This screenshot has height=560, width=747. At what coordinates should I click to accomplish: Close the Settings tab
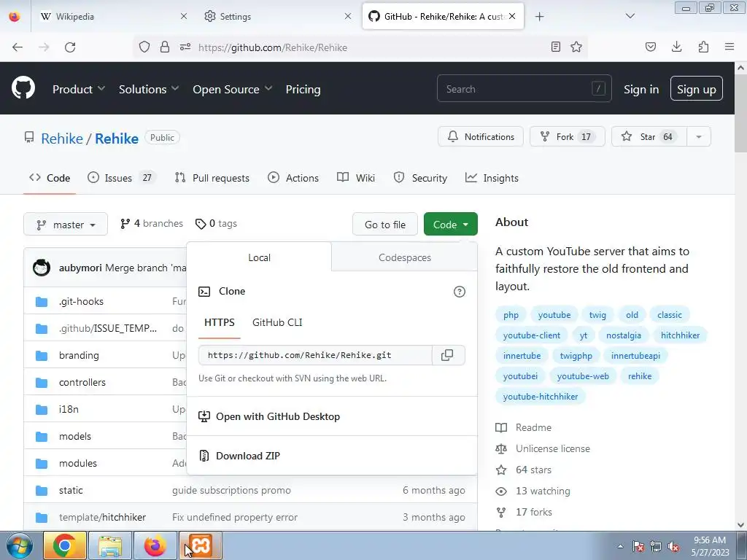pos(348,16)
